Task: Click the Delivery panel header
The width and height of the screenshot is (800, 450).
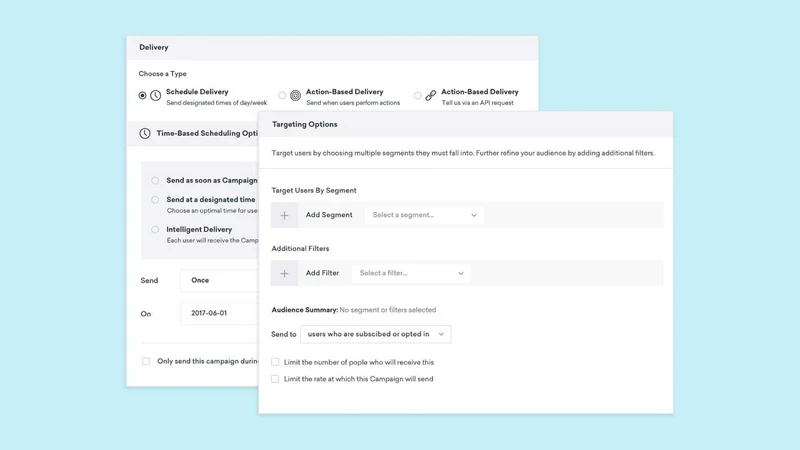Action: 332,48
